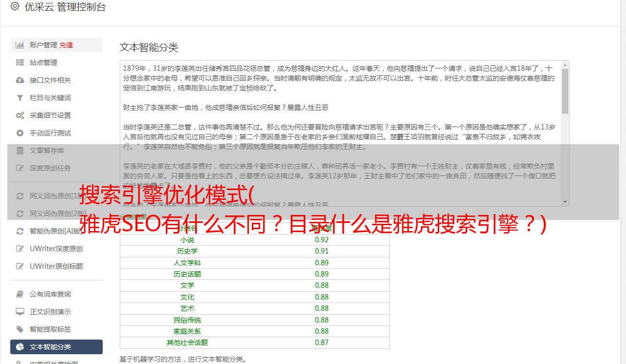The width and height of the screenshot is (626, 364).
Task: Open 账户管理 via its bar chart icon
Action: click(20, 45)
